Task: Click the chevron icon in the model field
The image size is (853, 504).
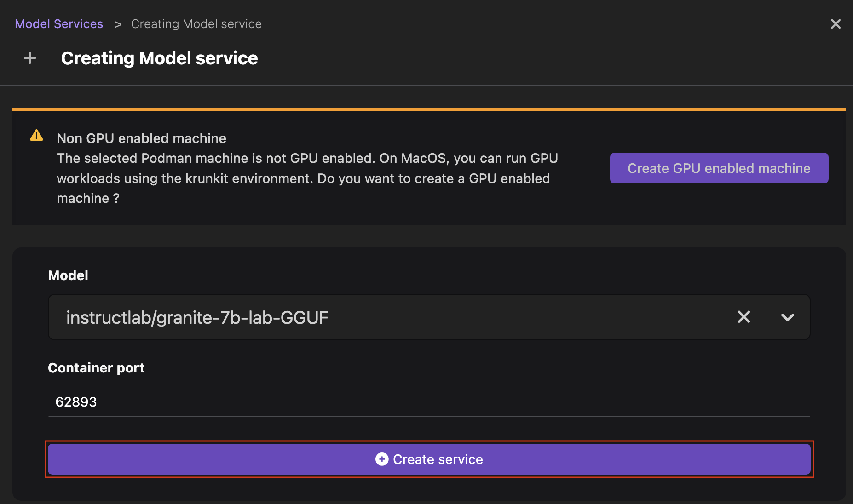Action: point(788,317)
